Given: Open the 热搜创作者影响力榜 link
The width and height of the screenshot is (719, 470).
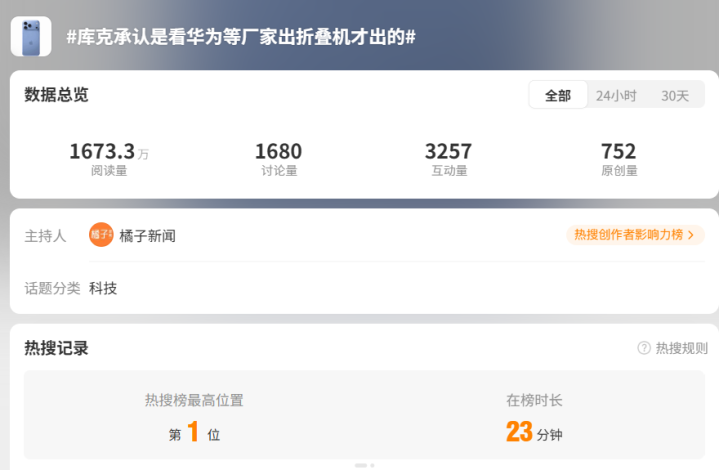Looking at the screenshot, I should click(635, 235).
